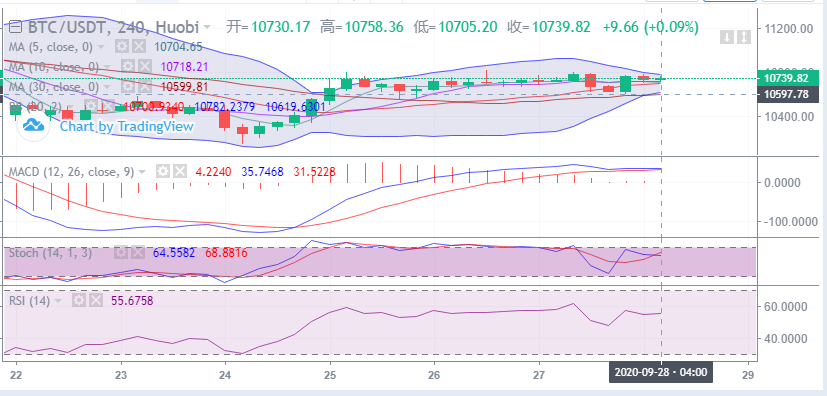This screenshot has height=396, width=827.
Task: Open settings gear for MA (30, close, 0)
Action: click(x=128, y=86)
